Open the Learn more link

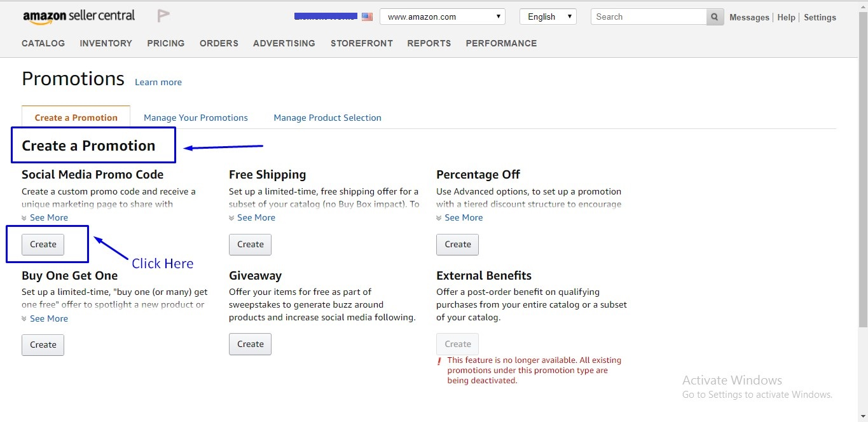[x=158, y=82]
